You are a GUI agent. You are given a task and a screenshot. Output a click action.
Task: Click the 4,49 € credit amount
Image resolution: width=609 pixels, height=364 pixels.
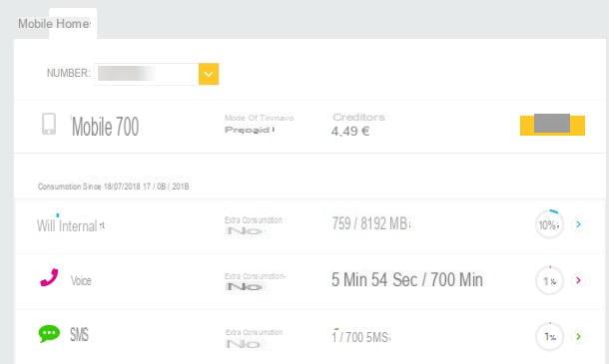pyautogui.click(x=350, y=132)
